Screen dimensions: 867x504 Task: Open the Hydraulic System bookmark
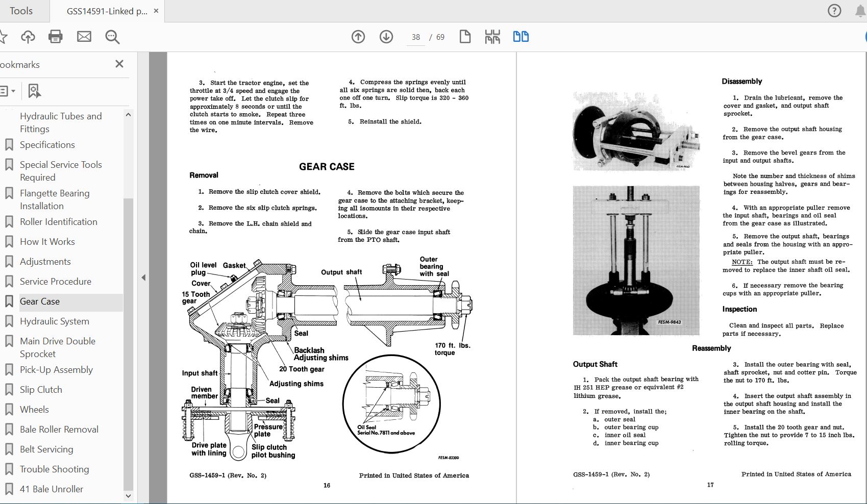(x=55, y=321)
